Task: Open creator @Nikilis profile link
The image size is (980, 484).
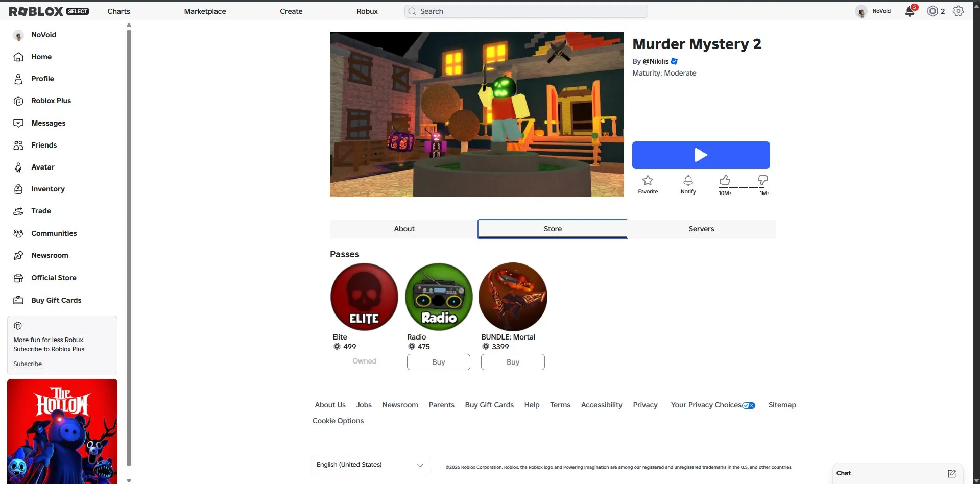Action: (x=656, y=61)
